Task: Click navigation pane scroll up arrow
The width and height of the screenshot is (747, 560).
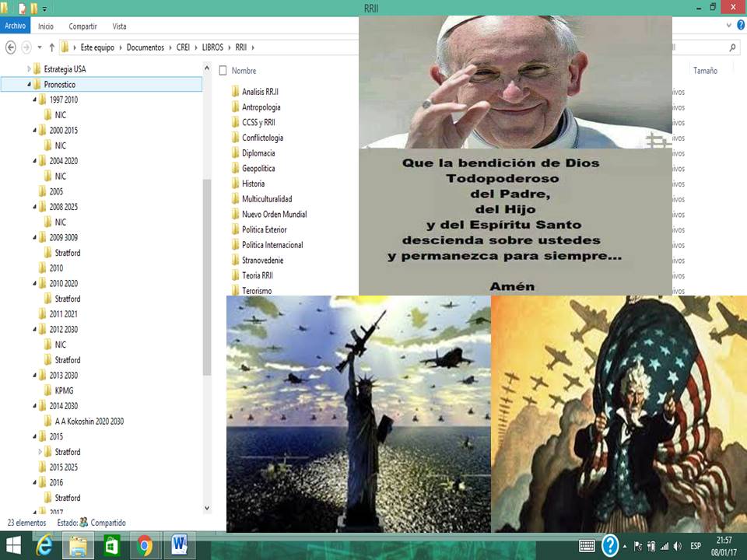Action: click(x=207, y=68)
